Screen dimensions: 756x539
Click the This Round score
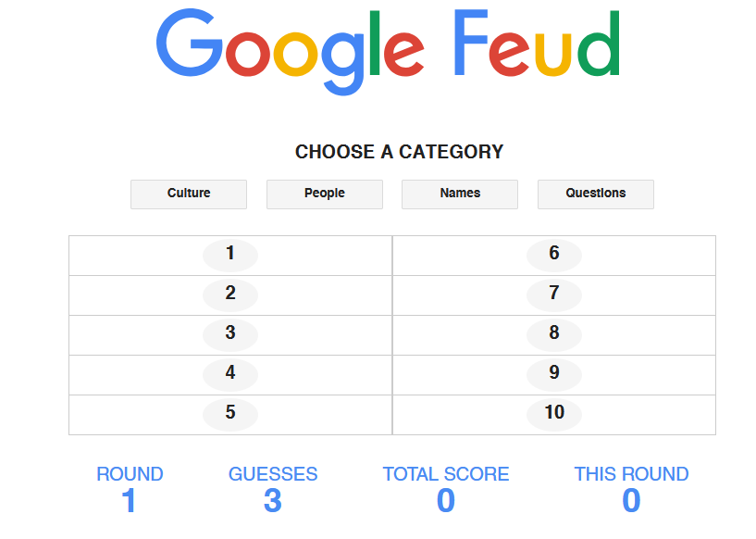point(631,500)
